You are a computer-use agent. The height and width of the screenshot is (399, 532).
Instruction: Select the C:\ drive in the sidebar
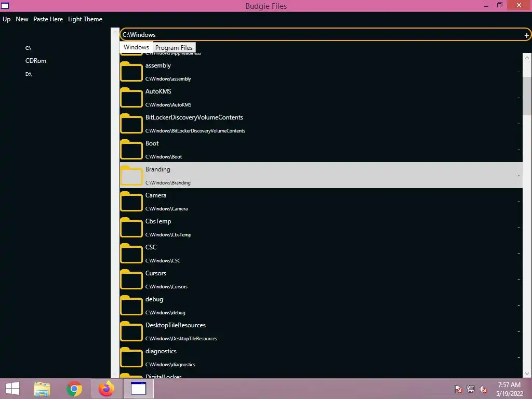pyautogui.click(x=29, y=48)
